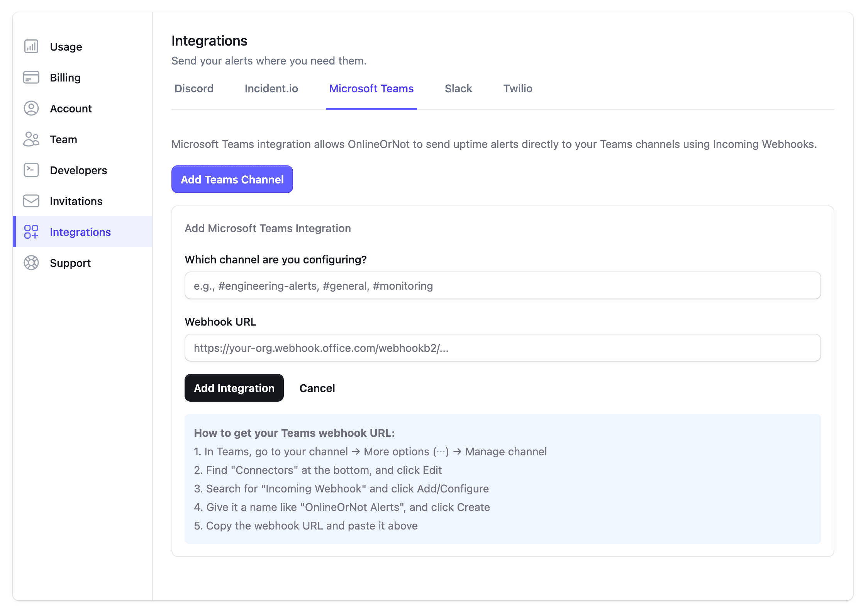Viewport: 868px width, 611px height.
Task: Switch to the Twilio tab
Action: click(x=517, y=88)
